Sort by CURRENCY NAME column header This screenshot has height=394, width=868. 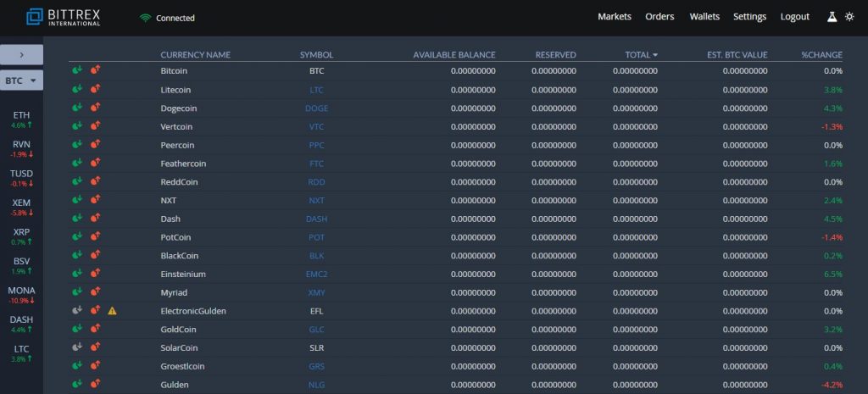pos(196,55)
